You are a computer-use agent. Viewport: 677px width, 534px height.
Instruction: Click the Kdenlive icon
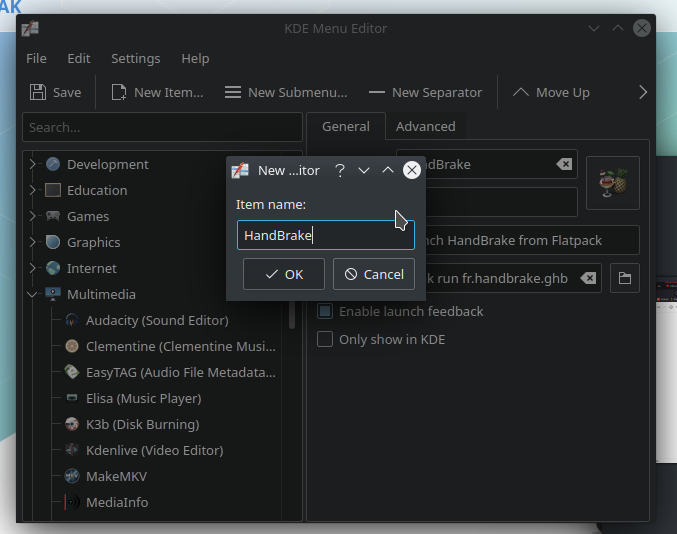(72, 450)
